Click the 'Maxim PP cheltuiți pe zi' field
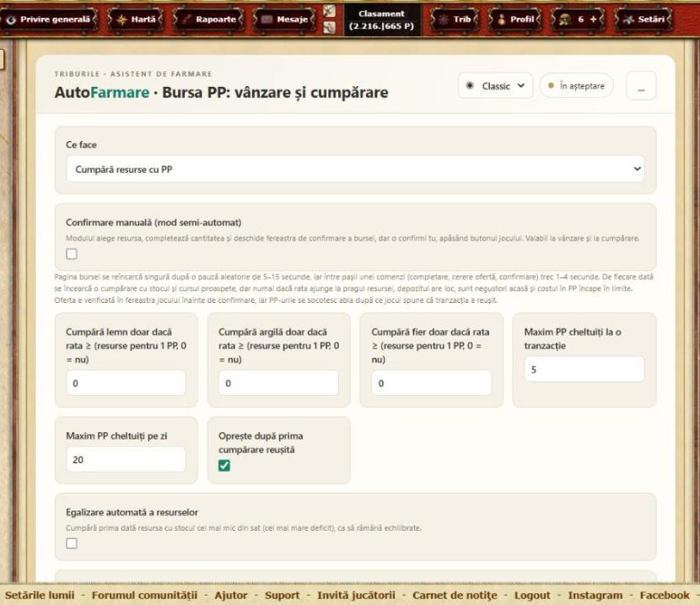The image size is (700, 605). point(126,459)
